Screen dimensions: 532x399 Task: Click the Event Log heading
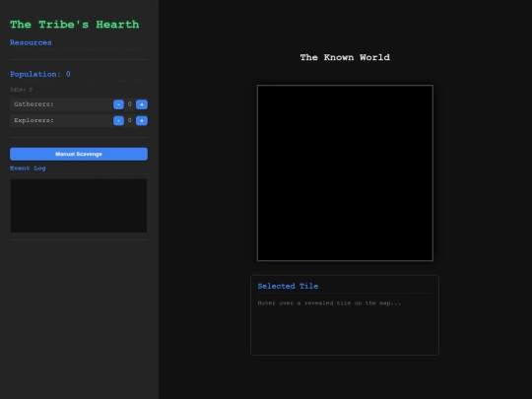28,168
